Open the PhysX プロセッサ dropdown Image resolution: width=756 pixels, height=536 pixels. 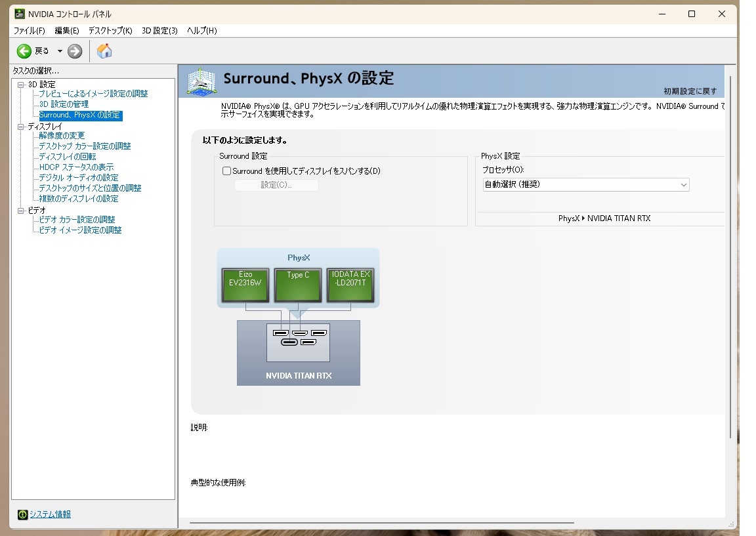[586, 184]
